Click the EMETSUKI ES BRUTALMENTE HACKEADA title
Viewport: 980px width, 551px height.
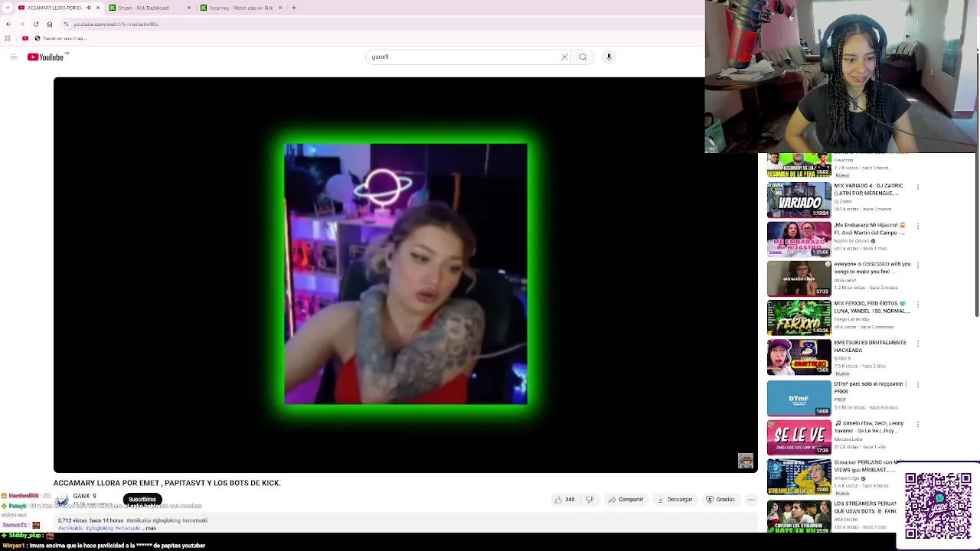click(x=871, y=346)
